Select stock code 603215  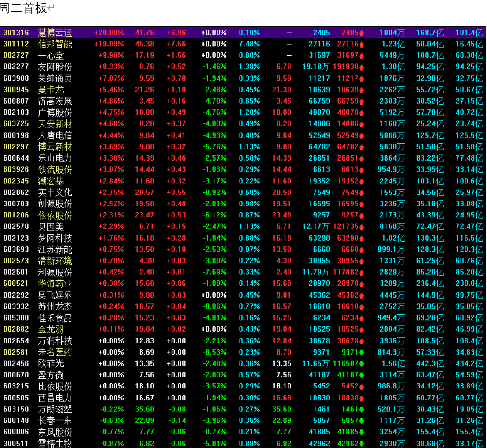click(16, 386)
